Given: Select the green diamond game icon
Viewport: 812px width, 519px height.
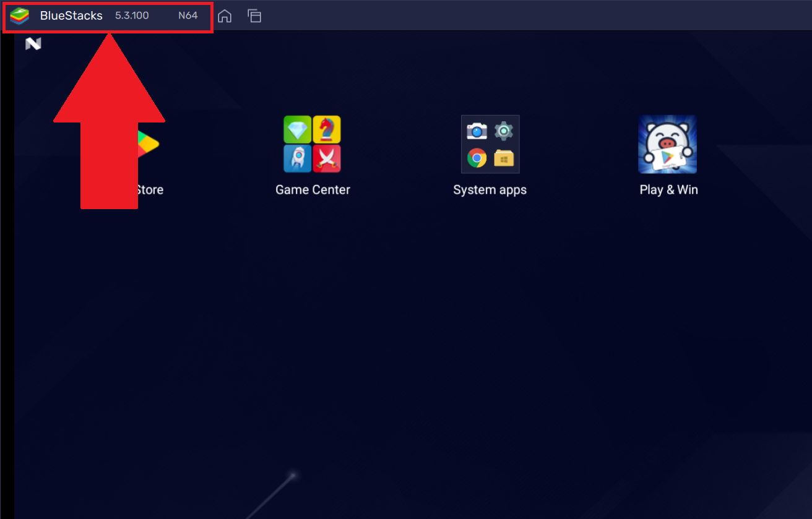Looking at the screenshot, I should coord(298,130).
